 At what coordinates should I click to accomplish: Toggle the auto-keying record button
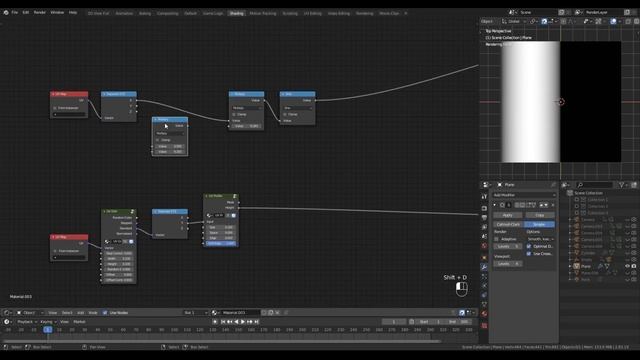coord(215,322)
